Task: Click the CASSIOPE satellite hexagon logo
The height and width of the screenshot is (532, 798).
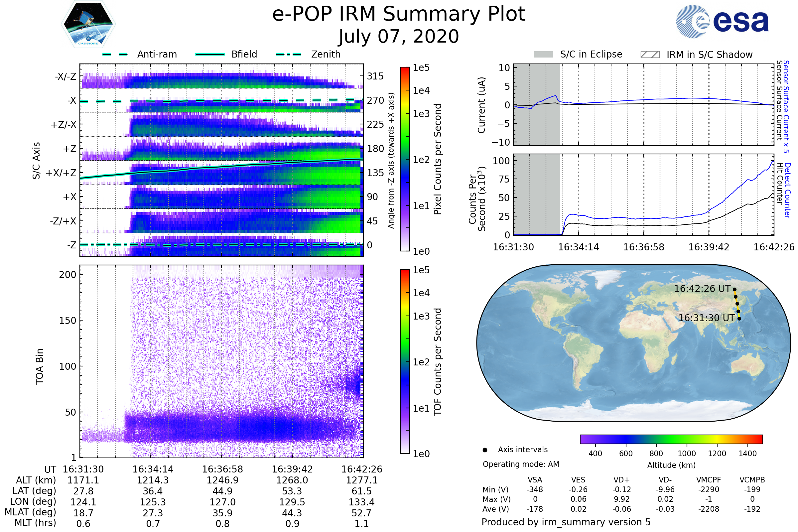Action: [88, 24]
